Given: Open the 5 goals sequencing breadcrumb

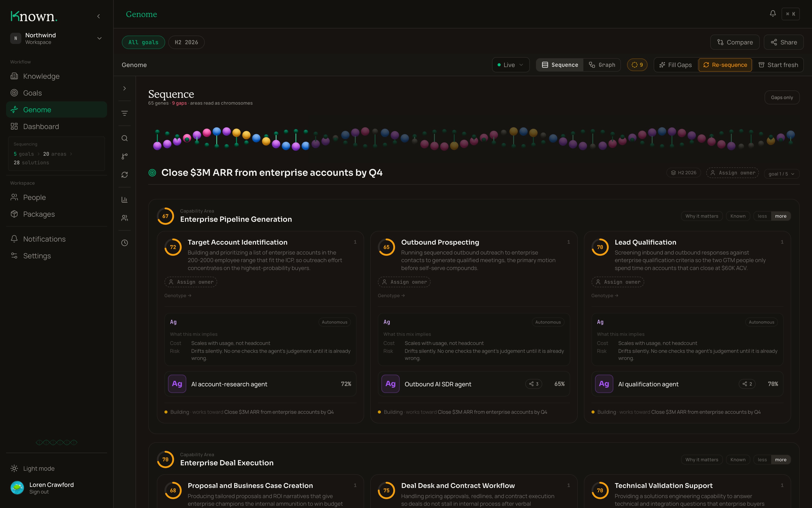Looking at the screenshot, I should [x=24, y=154].
